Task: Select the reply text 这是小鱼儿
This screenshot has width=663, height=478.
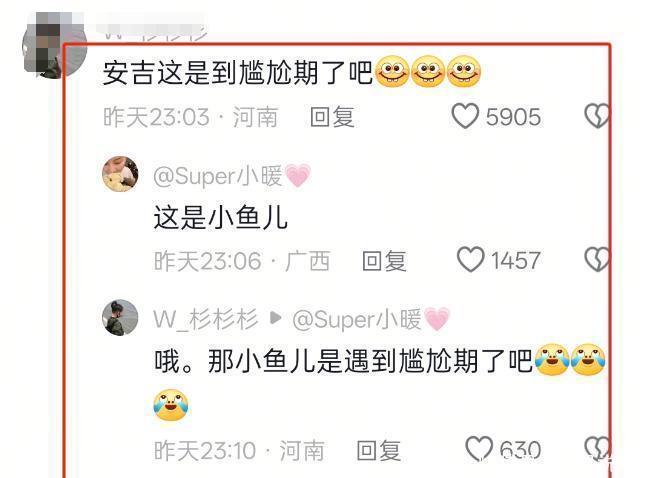Action: point(220,218)
